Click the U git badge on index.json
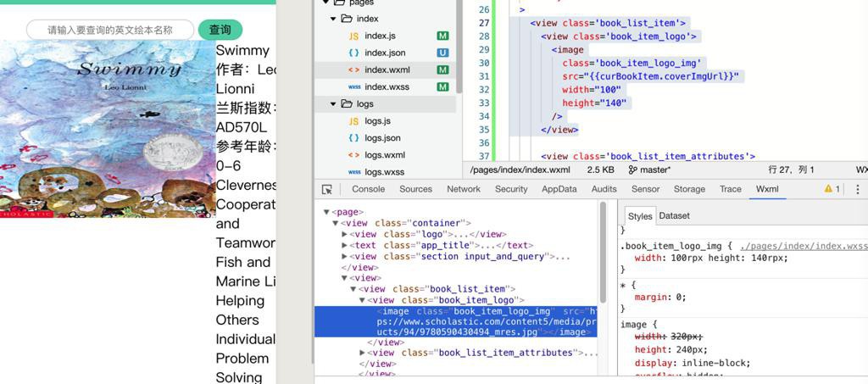This screenshot has height=384, width=868. pyautogui.click(x=442, y=53)
